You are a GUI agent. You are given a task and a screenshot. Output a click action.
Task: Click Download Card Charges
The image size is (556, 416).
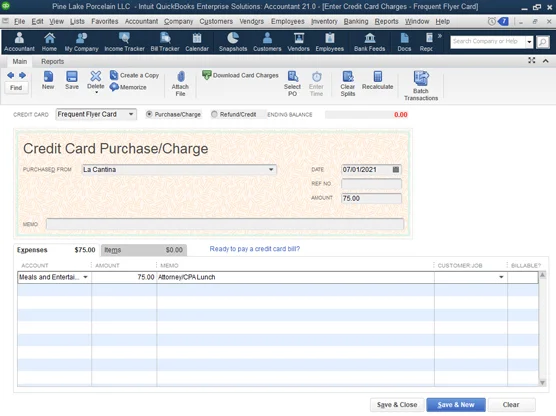coord(240,75)
